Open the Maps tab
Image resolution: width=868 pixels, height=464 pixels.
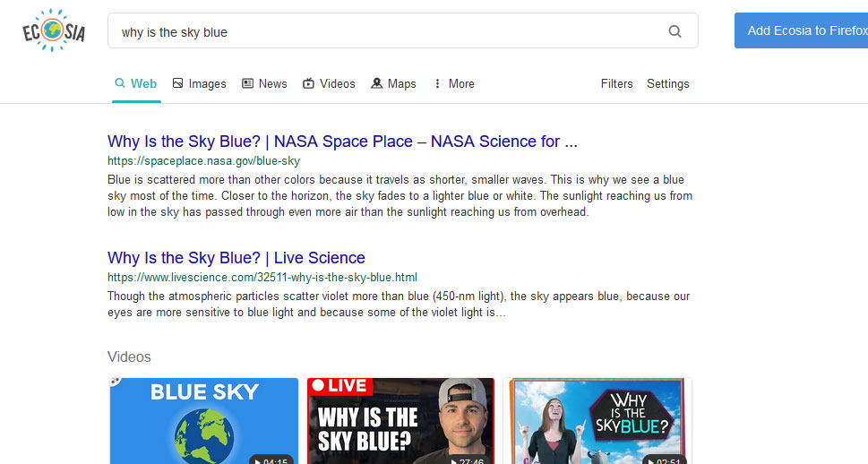click(x=393, y=83)
